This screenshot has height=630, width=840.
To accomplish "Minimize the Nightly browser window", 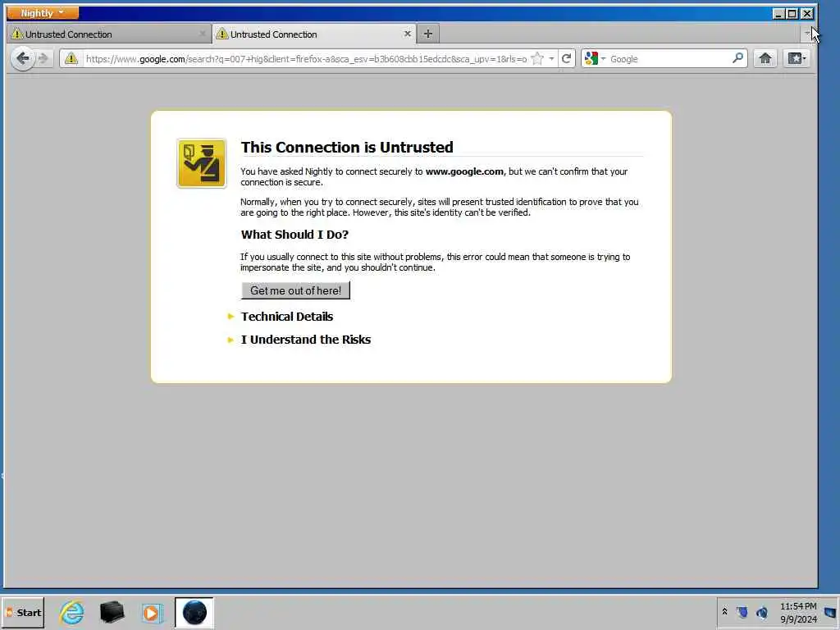I will click(x=778, y=13).
